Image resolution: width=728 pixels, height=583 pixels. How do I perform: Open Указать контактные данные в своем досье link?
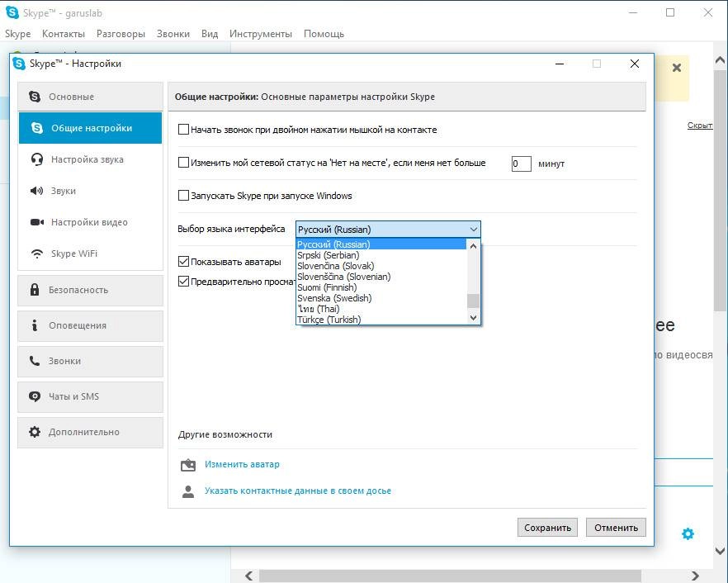[298, 491]
